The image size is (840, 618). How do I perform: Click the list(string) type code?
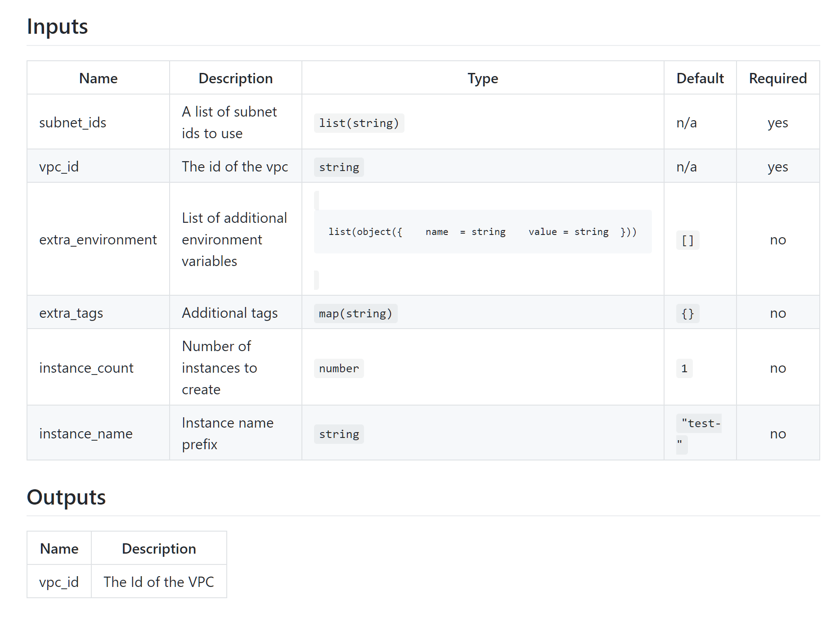[359, 123]
